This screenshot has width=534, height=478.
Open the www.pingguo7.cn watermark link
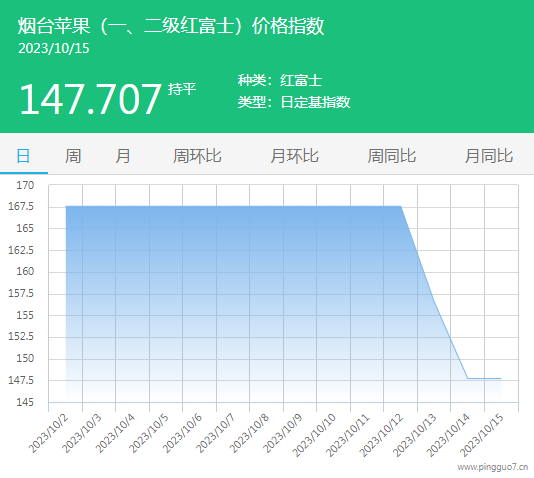(493, 467)
